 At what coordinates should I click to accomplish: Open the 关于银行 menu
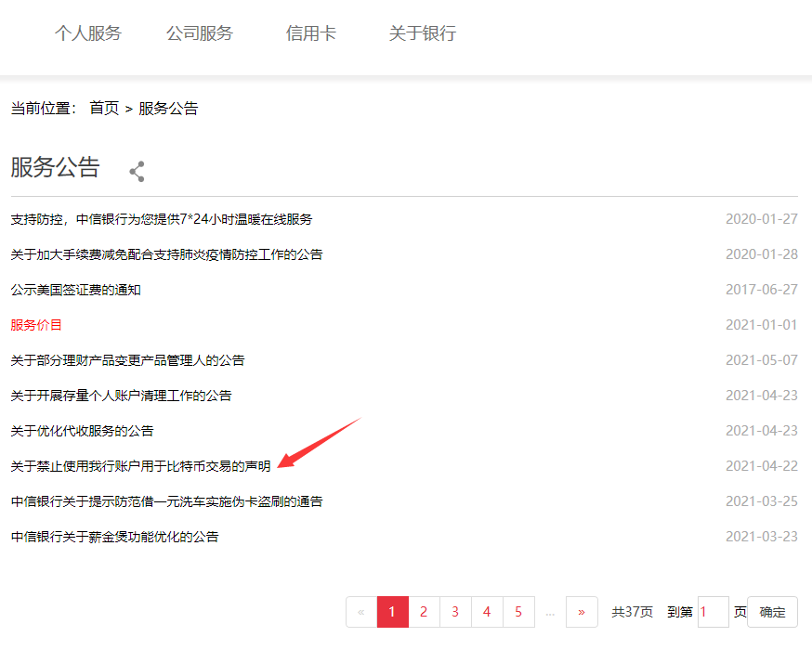tap(423, 33)
